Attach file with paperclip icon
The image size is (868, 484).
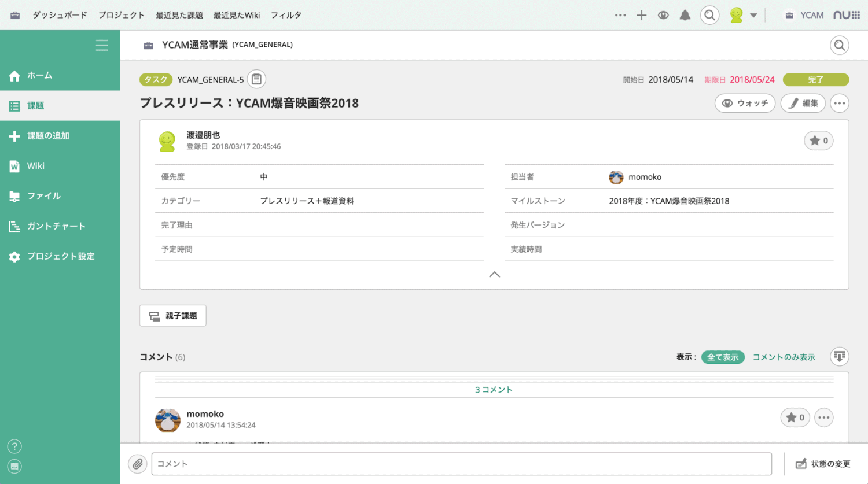coord(137,464)
